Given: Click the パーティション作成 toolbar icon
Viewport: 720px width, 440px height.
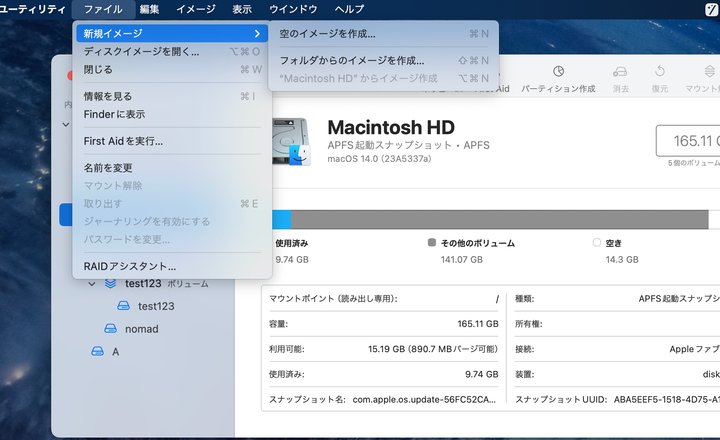Looking at the screenshot, I should point(558,71).
